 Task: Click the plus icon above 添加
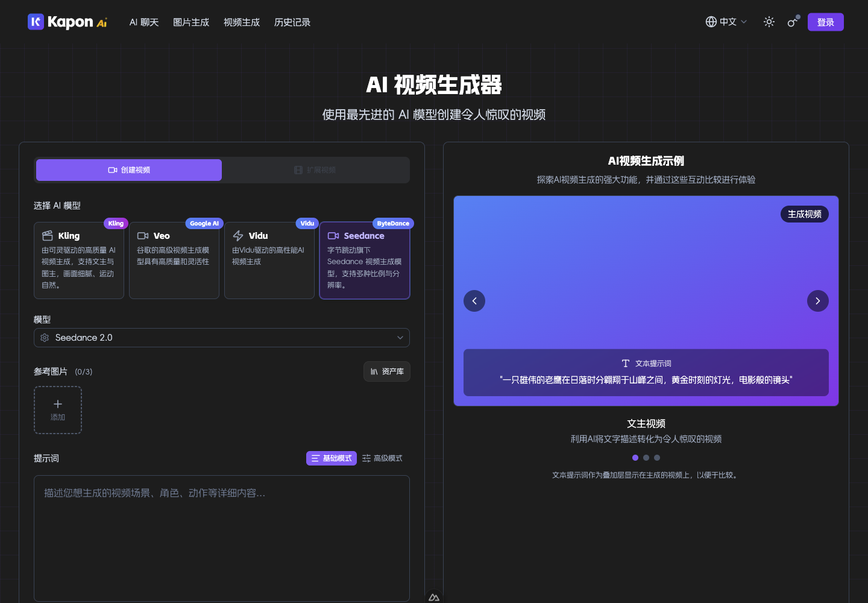click(58, 404)
